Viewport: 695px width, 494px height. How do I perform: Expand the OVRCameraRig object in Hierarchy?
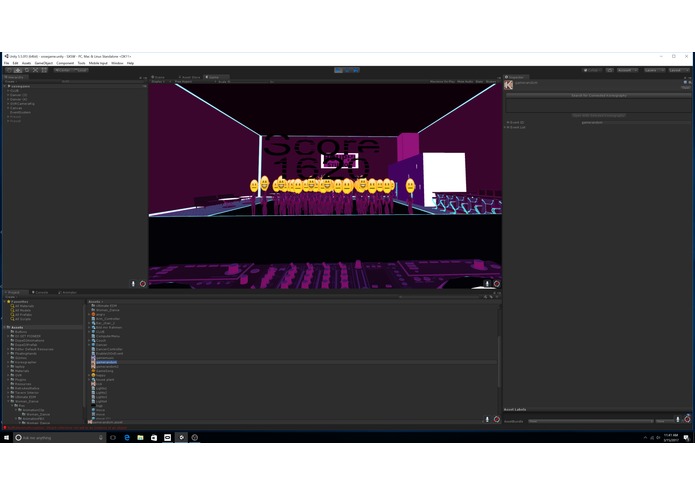[x=8, y=104]
